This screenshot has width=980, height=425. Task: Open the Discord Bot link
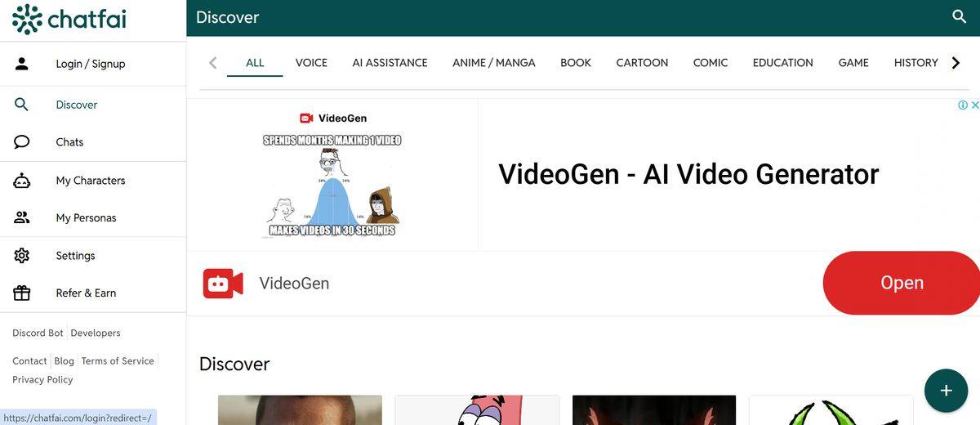pyautogui.click(x=38, y=333)
